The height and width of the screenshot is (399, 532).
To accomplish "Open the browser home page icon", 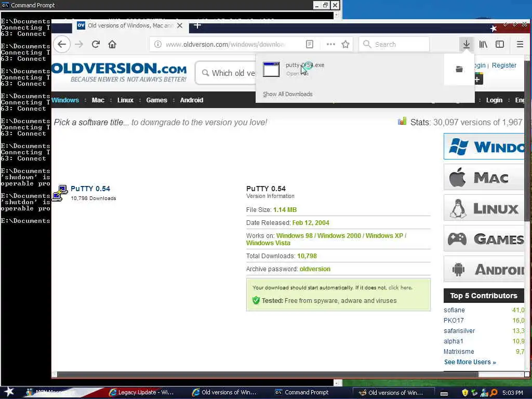I will coord(112,45).
